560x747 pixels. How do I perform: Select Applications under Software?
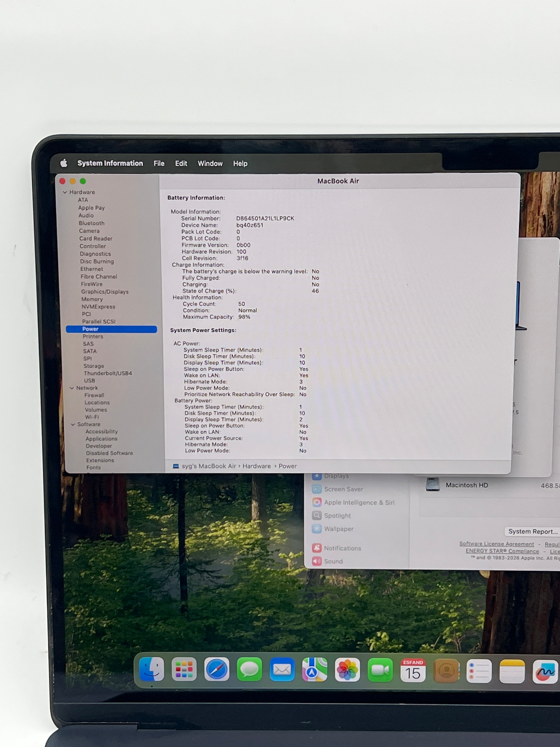(102, 439)
